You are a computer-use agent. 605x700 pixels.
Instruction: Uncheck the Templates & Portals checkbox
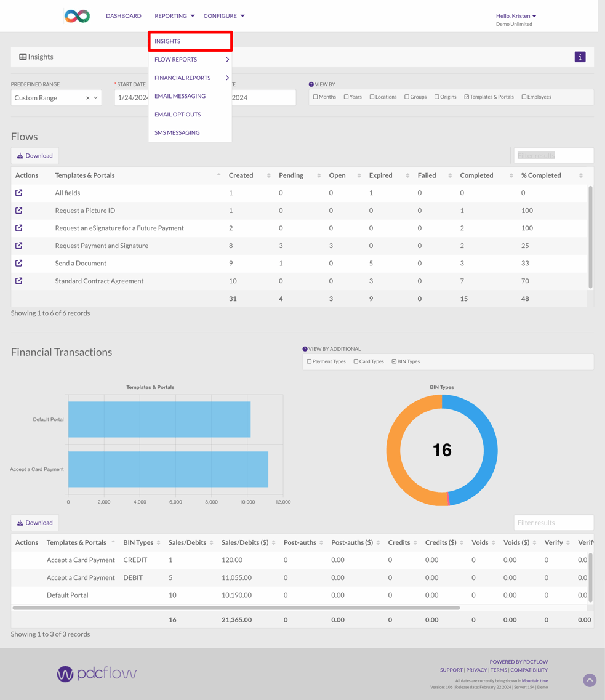(x=465, y=97)
